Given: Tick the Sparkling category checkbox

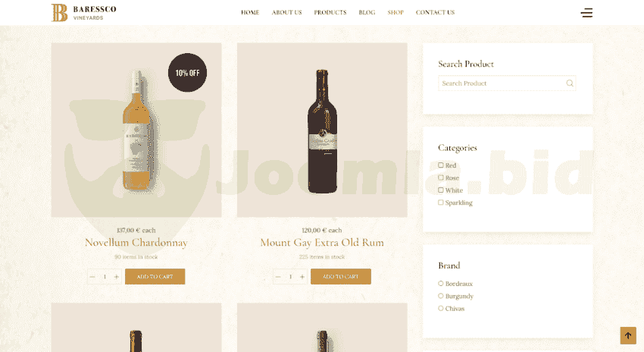Looking at the screenshot, I should pos(441,203).
